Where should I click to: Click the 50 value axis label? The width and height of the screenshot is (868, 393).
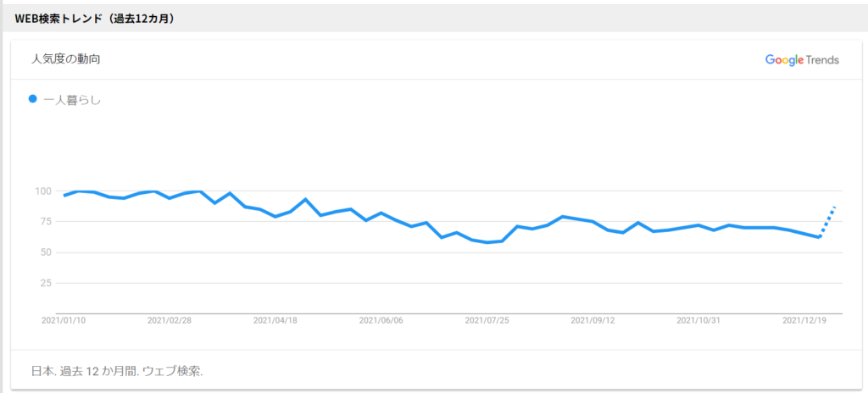47,252
